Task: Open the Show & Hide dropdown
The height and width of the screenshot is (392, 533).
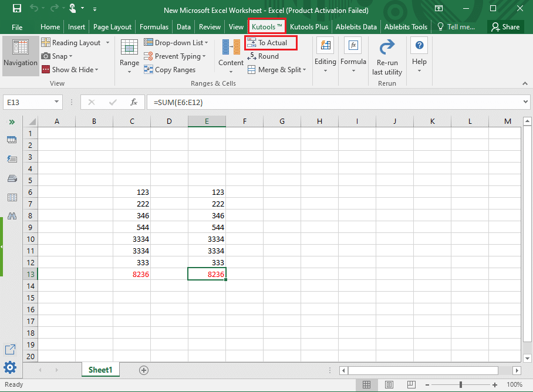Action: pyautogui.click(x=70, y=70)
